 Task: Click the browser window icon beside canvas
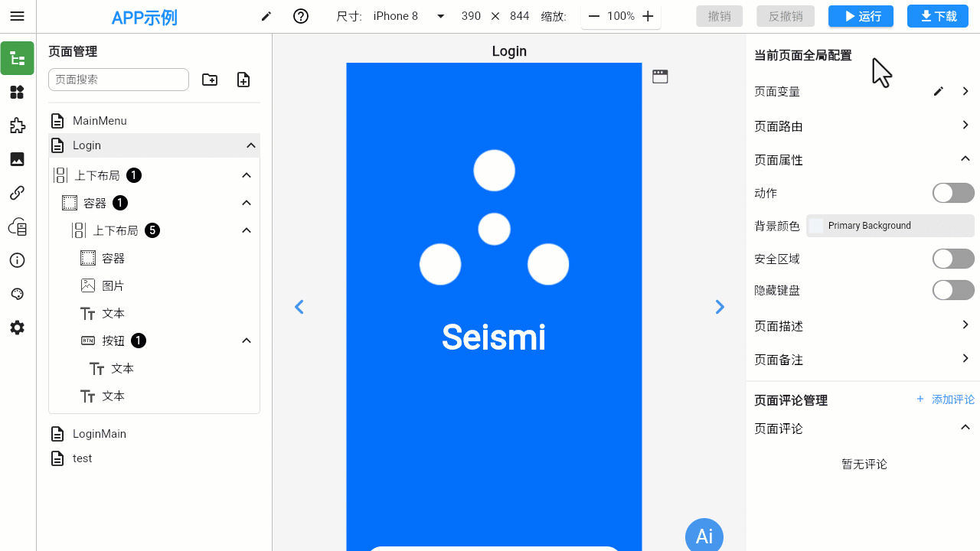pos(660,77)
